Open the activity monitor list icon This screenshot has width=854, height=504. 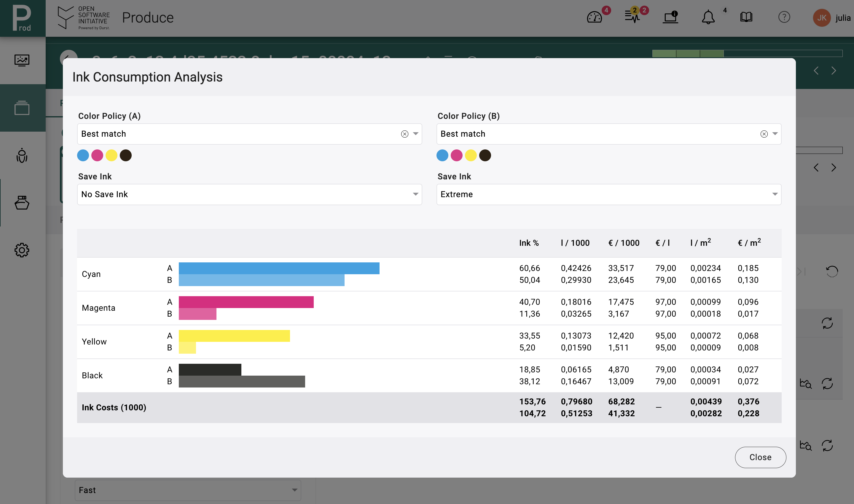(x=632, y=17)
